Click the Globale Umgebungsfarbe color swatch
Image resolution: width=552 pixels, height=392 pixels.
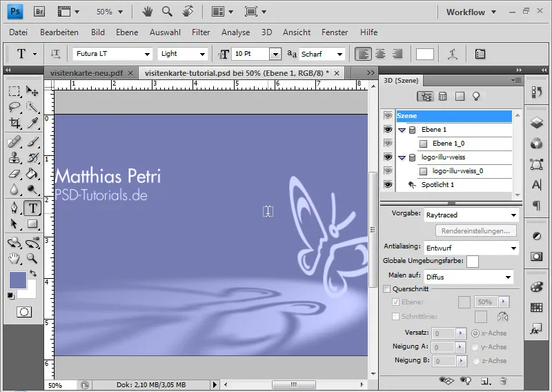pyautogui.click(x=473, y=262)
